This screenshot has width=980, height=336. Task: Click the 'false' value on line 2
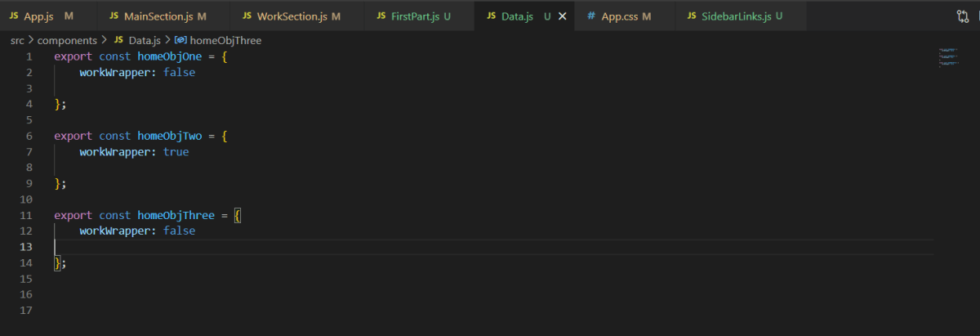[x=179, y=72]
